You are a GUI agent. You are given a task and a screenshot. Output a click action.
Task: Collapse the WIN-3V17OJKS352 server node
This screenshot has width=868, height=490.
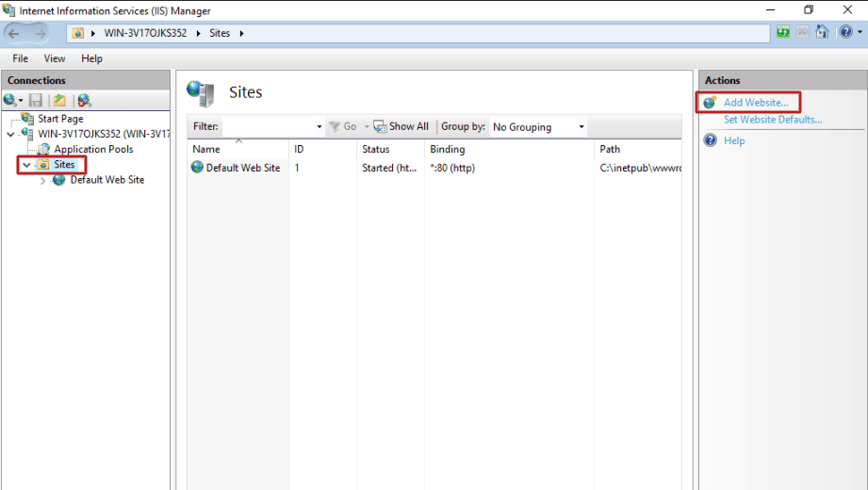(10, 134)
